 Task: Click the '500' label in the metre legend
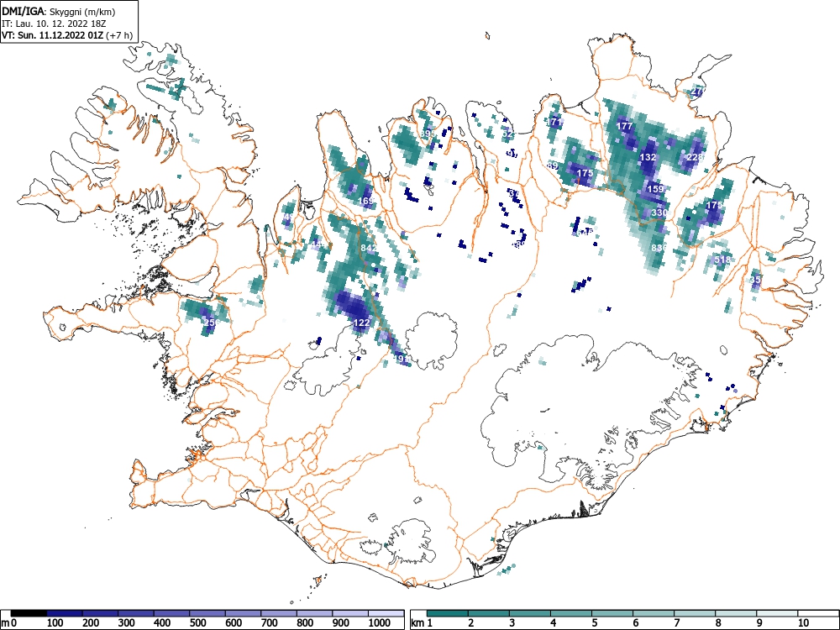coord(197,623)
